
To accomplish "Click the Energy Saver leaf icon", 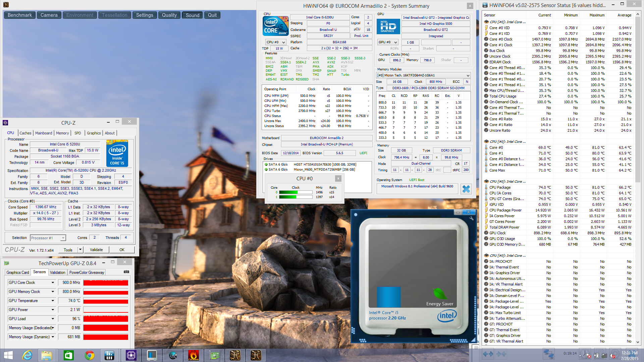I will point(439,294).
